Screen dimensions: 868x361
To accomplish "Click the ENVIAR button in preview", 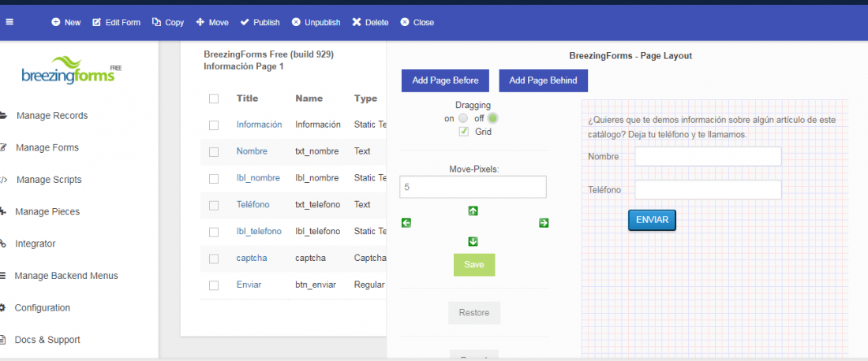I will (x=652, y=220).
